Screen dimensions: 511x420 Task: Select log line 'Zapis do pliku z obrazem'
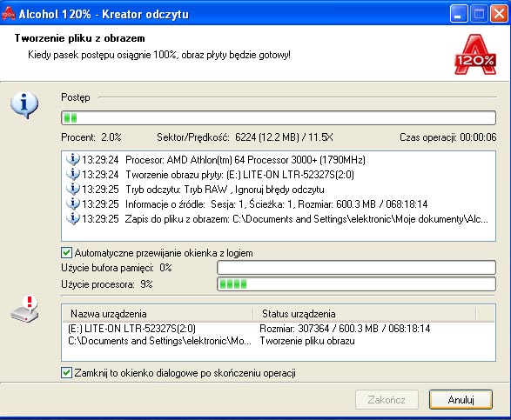pyautogui.click(x=306, y=219)
